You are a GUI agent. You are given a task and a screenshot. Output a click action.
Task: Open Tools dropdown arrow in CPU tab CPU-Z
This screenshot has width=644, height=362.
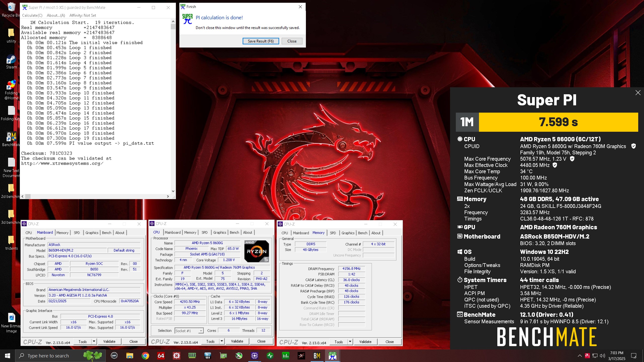tap(222, 341)
